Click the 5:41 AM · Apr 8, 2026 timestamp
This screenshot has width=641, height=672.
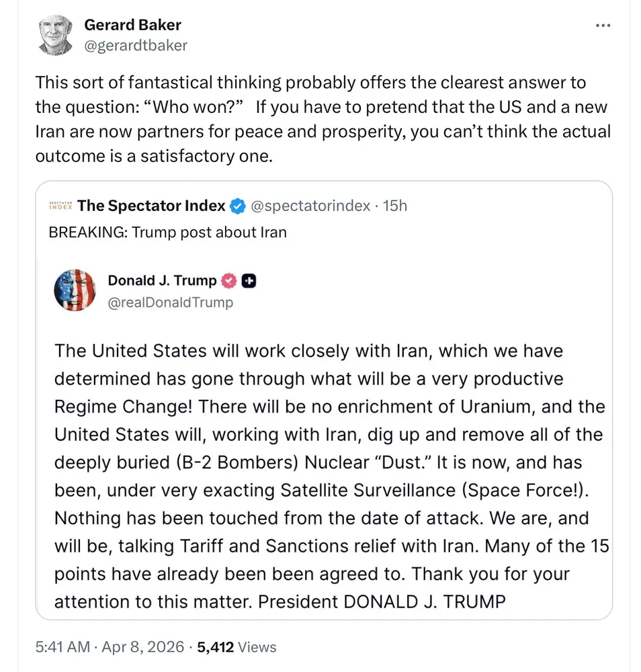(x=110, y=647)
